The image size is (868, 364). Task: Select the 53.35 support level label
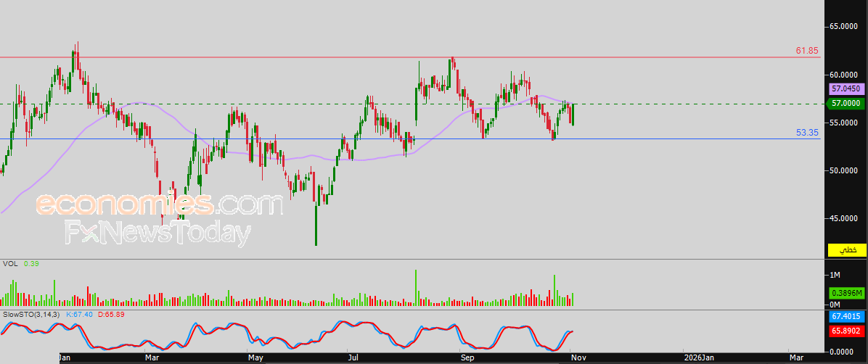tap(807, 133)
